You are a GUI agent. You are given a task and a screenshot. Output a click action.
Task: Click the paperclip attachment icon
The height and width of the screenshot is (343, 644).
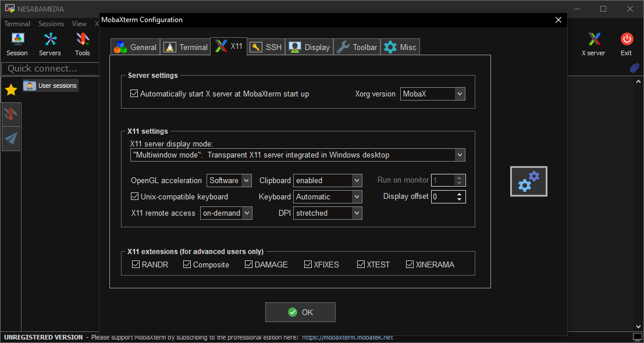635,68
